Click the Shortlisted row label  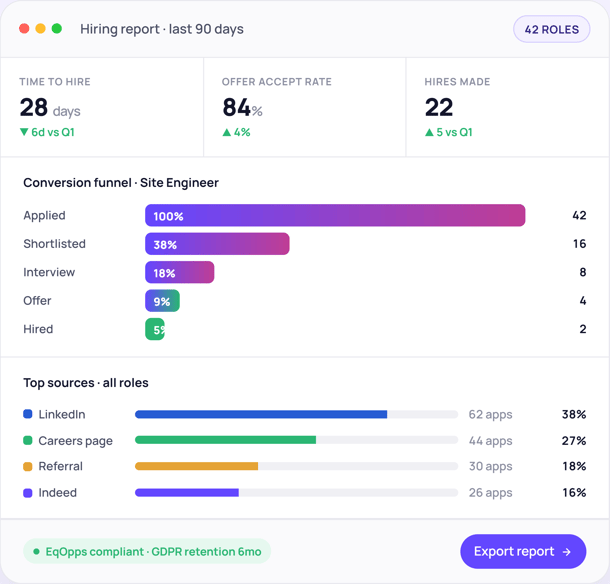[54, 244]
